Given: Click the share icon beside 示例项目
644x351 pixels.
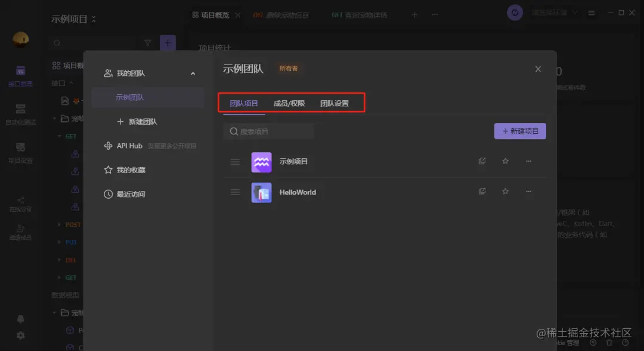Looking at the screenshot, I should tap(482, 161).
